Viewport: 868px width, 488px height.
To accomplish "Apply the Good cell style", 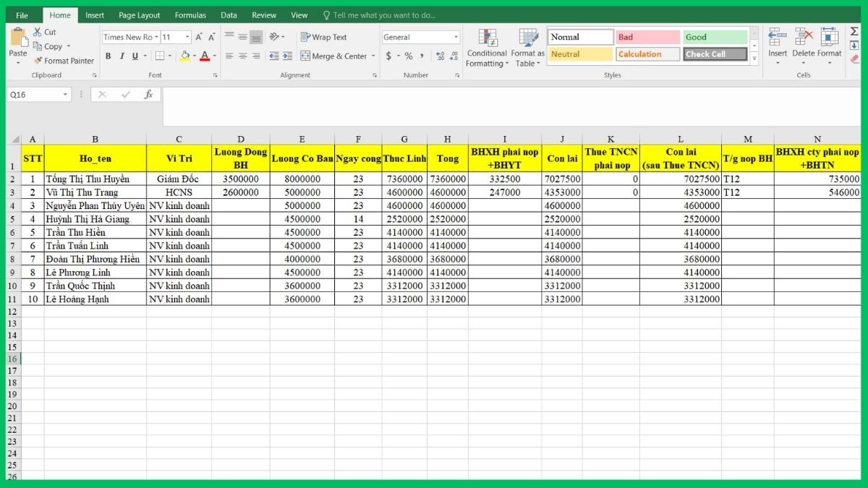I will click(715, 36).
